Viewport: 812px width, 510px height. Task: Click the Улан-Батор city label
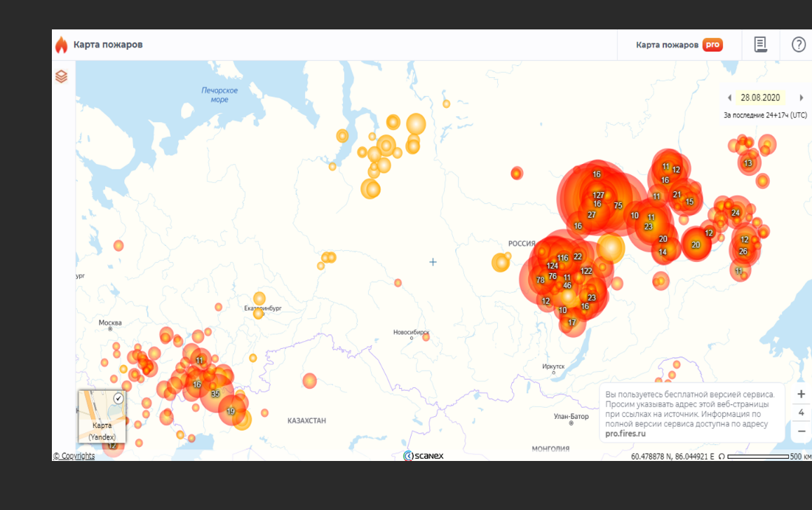(571, 416)
